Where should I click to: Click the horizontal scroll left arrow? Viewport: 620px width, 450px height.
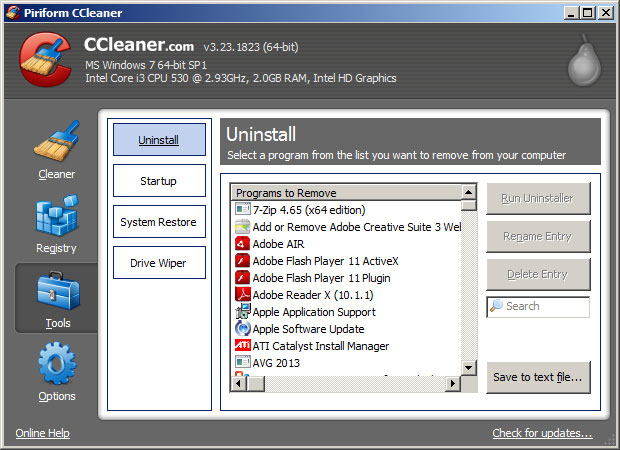tap(238, 384)
